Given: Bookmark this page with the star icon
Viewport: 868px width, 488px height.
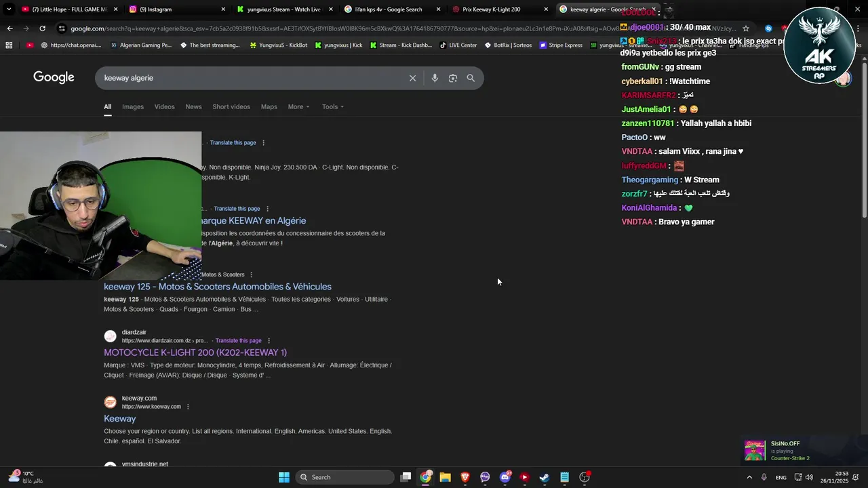Looking at the screenshot, I should [x=746, y=28].
